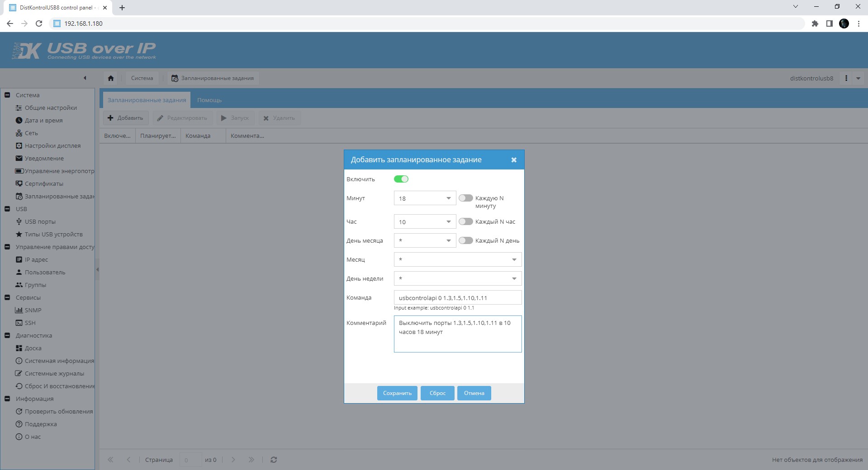Collapse the Система tree section
The width and height of the screenshot is (868, 470).
tap(7, 95)
